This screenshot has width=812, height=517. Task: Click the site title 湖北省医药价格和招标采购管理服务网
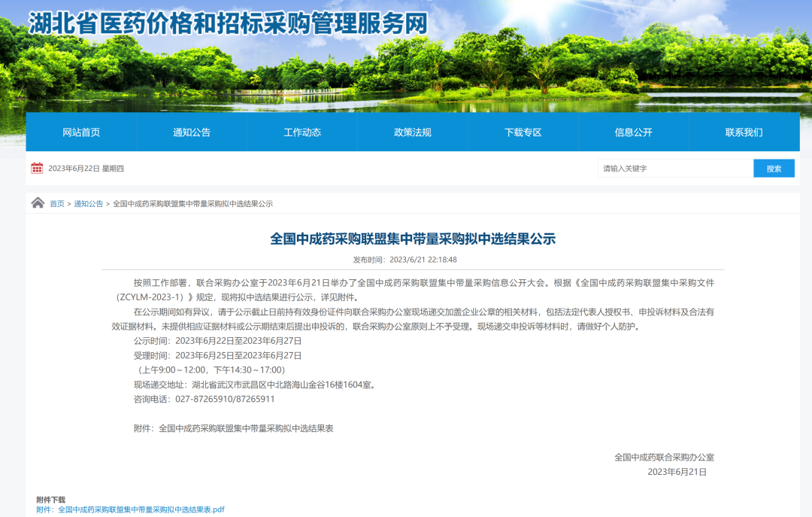pos(228,23)
